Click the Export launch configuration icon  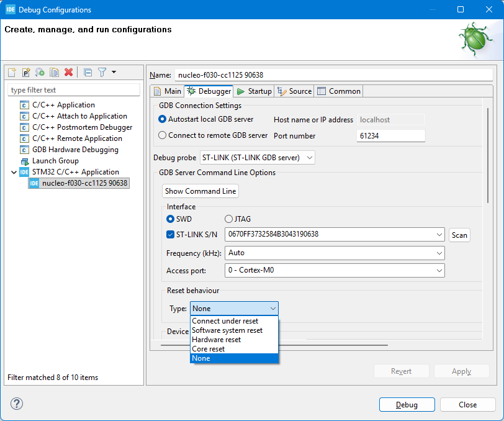(x=40, y=73)
